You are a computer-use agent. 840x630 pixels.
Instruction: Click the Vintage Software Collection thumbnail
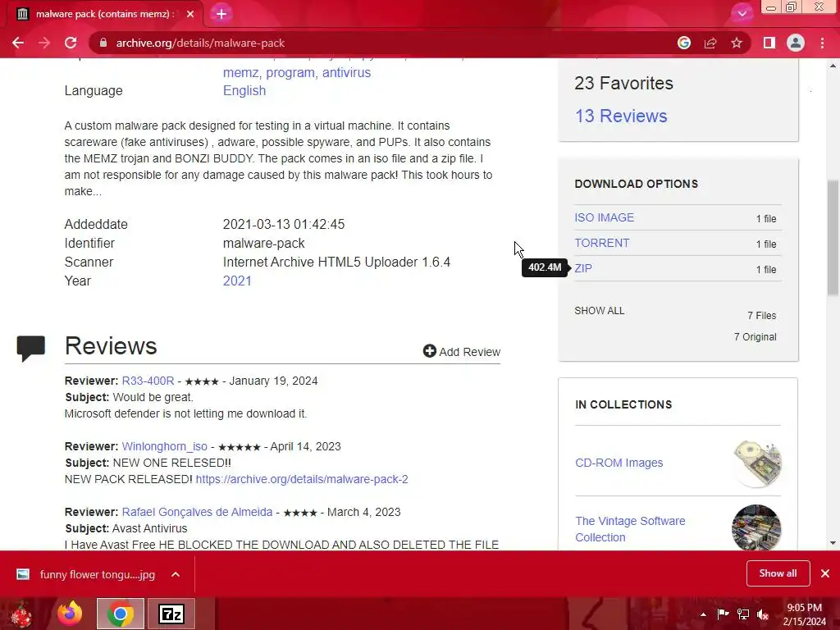coord(756,527)
